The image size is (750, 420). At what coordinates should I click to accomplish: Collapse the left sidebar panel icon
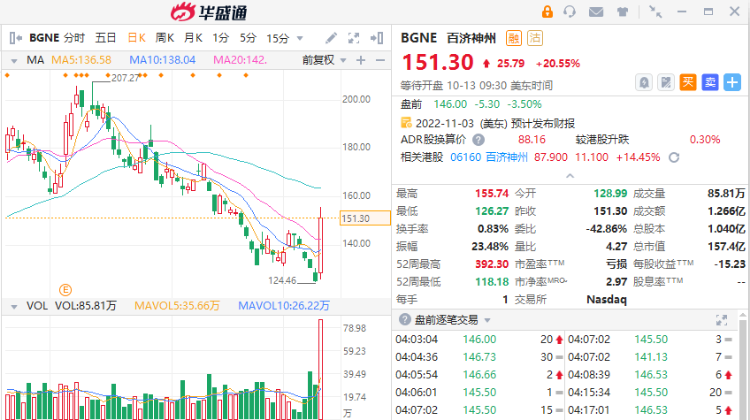[x=15, y=38]
